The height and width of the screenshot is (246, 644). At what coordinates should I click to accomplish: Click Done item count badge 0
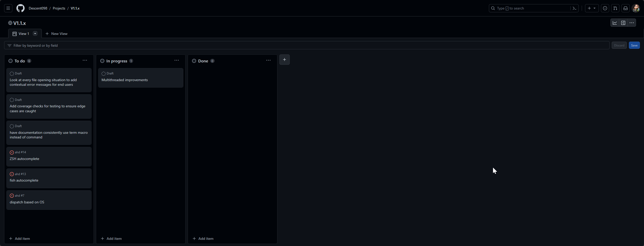click(212, 61)
